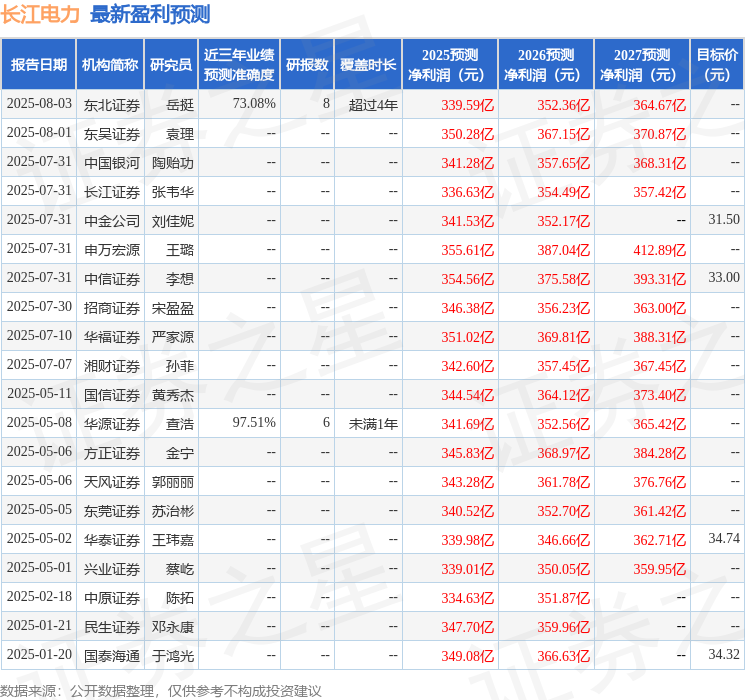The width and height of the screenshot is (745, 700).
Task: Click the 东莞证券 institution cell
Action: 112,511
